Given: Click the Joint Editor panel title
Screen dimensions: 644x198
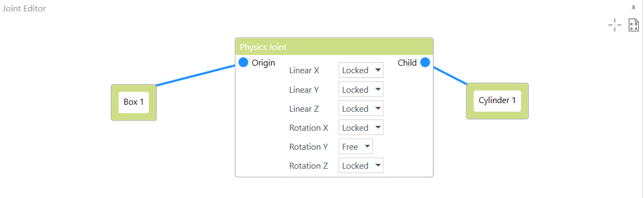Looking at the screenshot, I should tap(24, 9).
